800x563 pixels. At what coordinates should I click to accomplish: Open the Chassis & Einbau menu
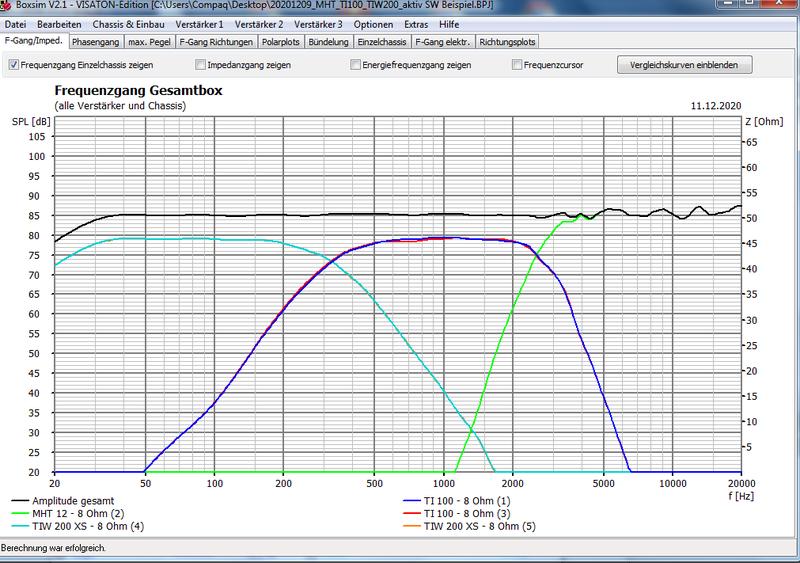coord(128,23)
